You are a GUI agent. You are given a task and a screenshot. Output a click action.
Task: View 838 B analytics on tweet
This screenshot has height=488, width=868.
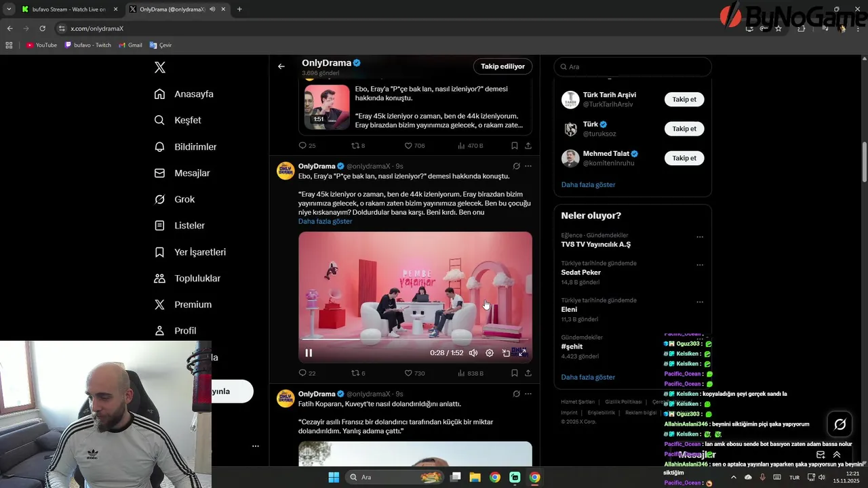pos(471,373)
